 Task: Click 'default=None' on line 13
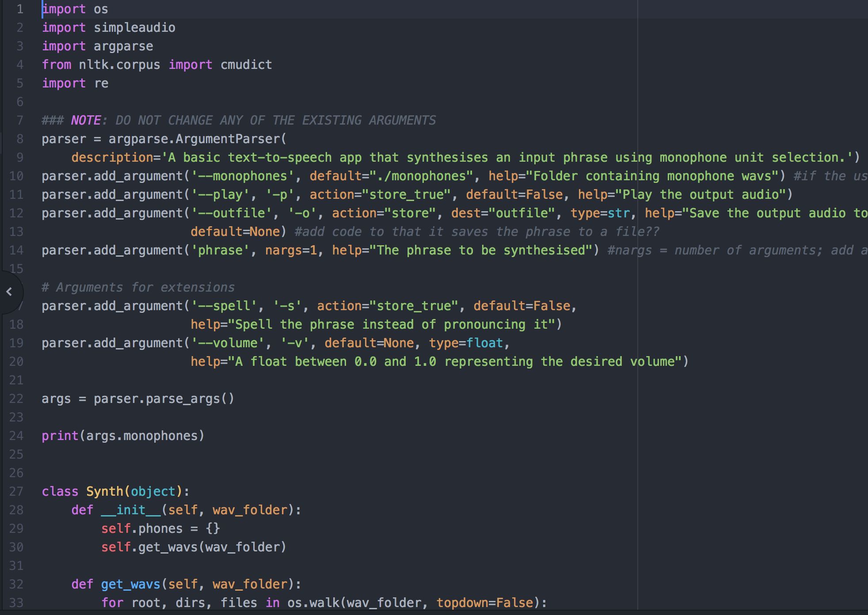pyautogui.click(x=235, y=232)
